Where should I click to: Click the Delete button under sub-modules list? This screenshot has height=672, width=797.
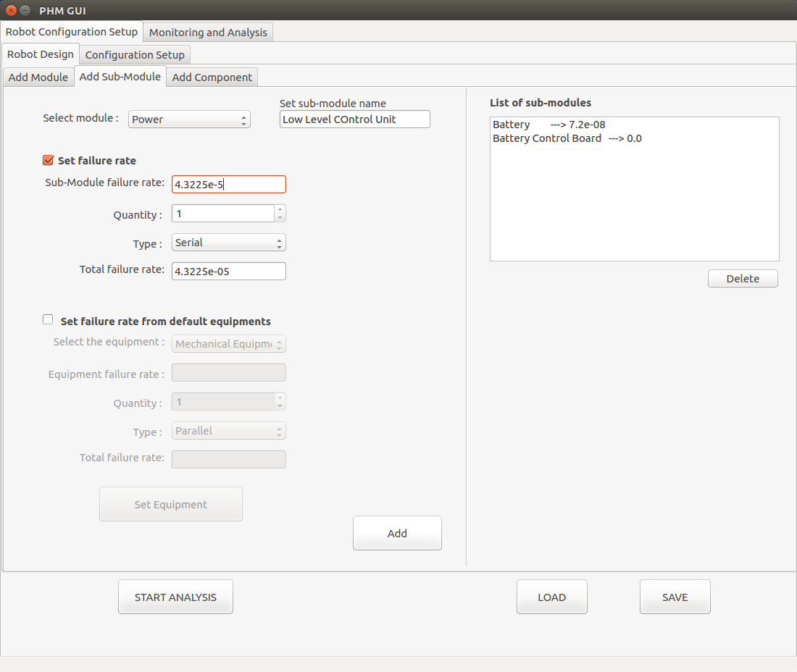[x=743, y=278]
